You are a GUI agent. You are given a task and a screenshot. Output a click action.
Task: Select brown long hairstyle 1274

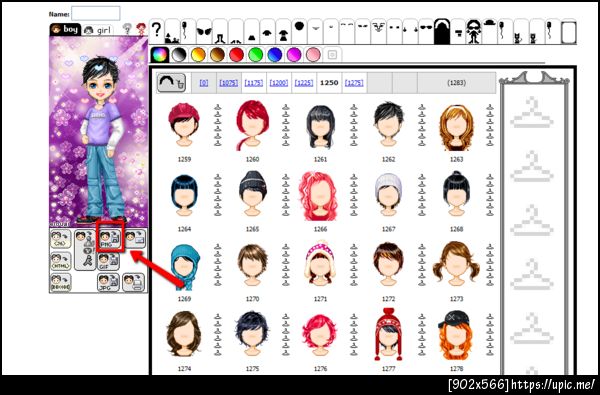(x=184, y=334)
